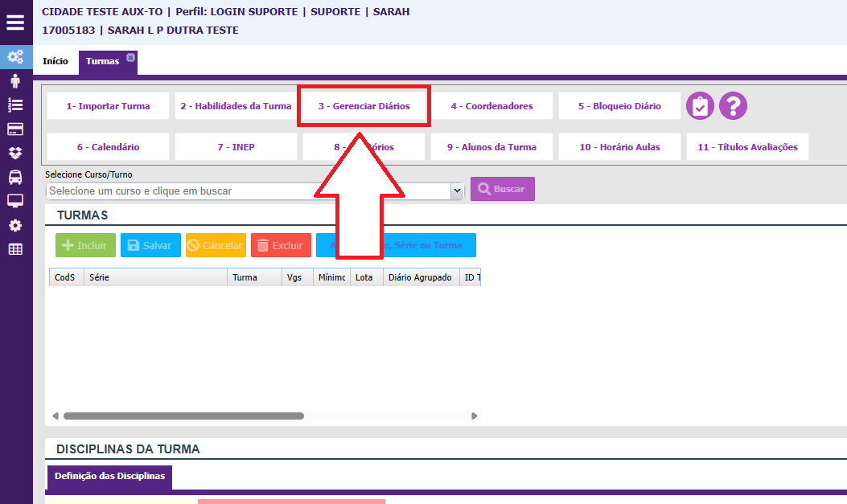The width and height of the screenshot is (847, 504).
Task: Click the Buscar button
Action: pos(502,189)
